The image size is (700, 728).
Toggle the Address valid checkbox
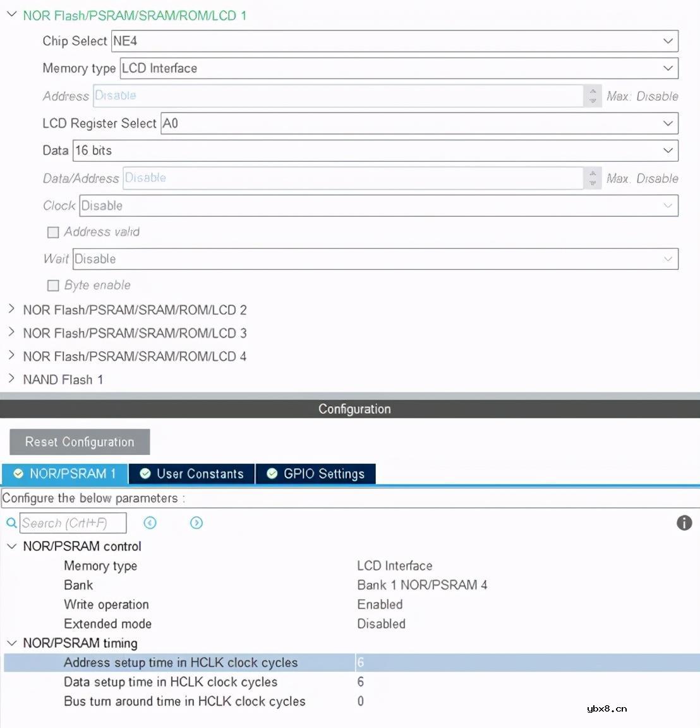pyautogui.click(x=54, y=233)
